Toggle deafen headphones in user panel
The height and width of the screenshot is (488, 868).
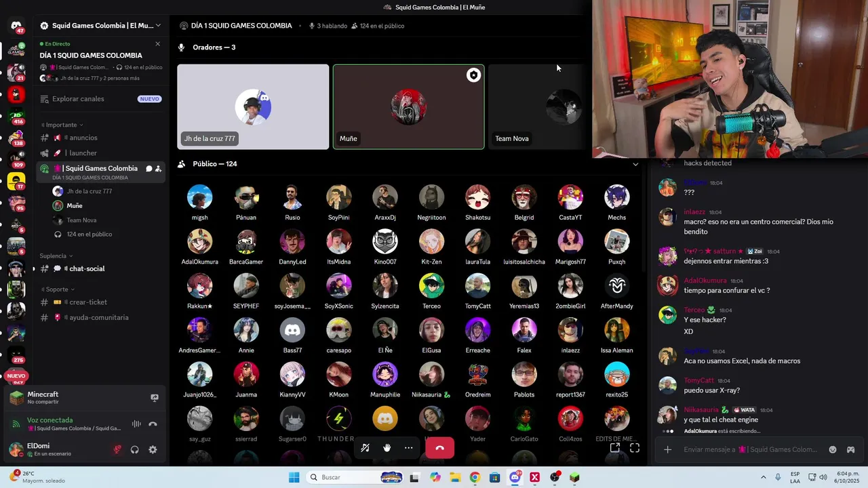click(135, 449)
